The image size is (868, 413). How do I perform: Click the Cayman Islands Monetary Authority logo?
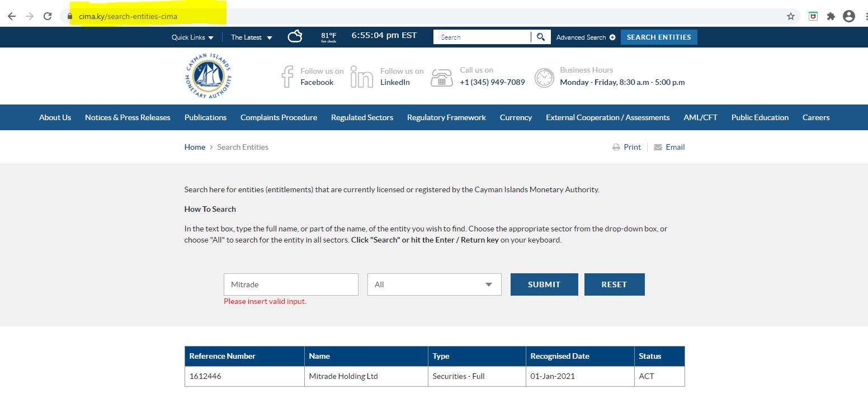[x=208, y=76]
